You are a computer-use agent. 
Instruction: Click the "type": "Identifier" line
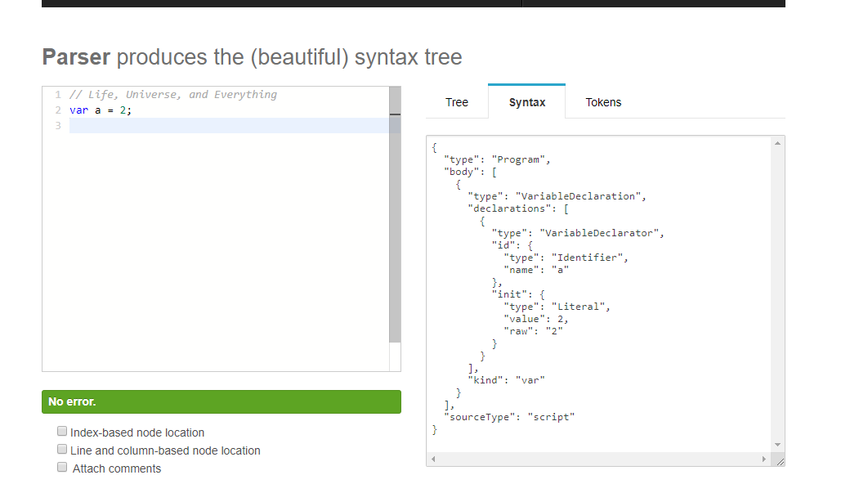566,258
